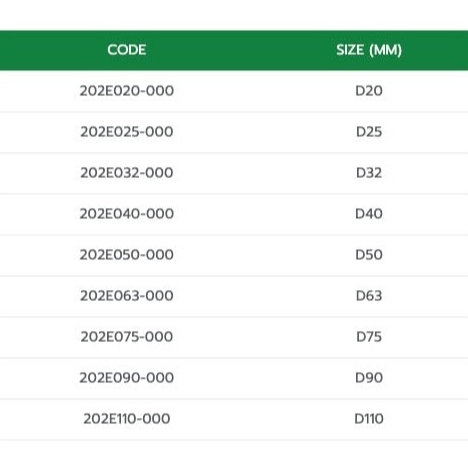Click the SIZE (MM) column header
Image resolution: width=468 pixels, height=468 pixels.
coord(369,50)
